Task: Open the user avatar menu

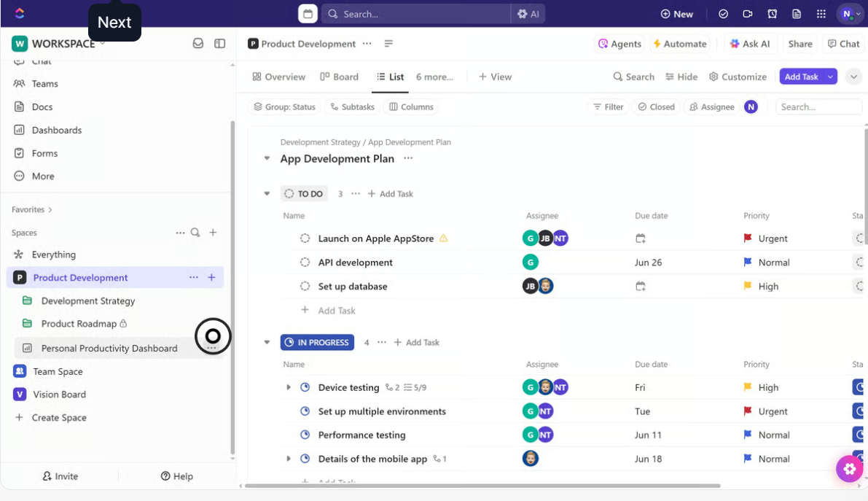Action: pos(850,14)
